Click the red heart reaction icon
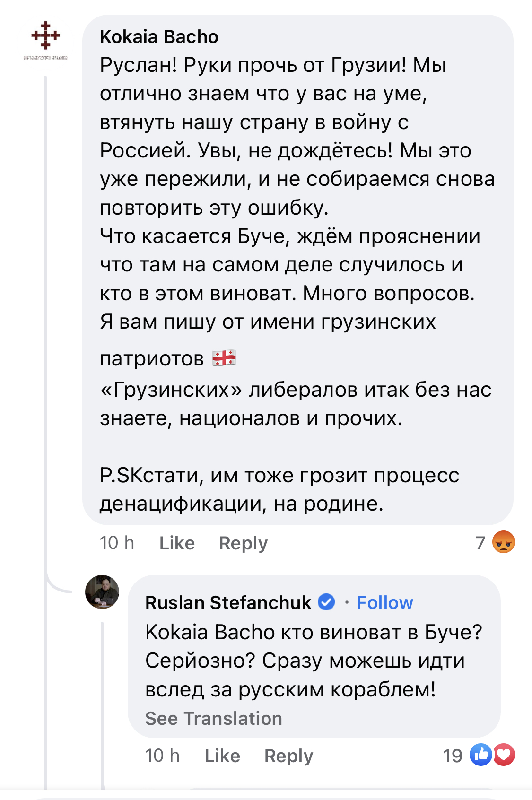The height and width of the screenshot is (800, 532). [504, 755]
